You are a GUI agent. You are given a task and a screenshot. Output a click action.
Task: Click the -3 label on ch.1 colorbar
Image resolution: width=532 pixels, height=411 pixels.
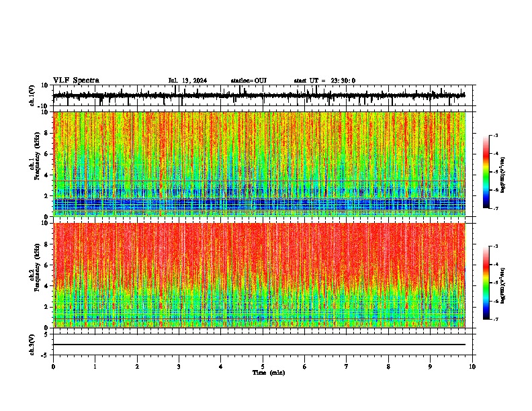[x=495, y=135]
